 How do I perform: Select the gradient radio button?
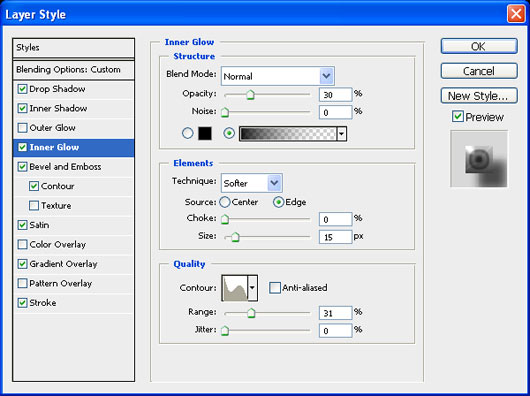[229, 133]
